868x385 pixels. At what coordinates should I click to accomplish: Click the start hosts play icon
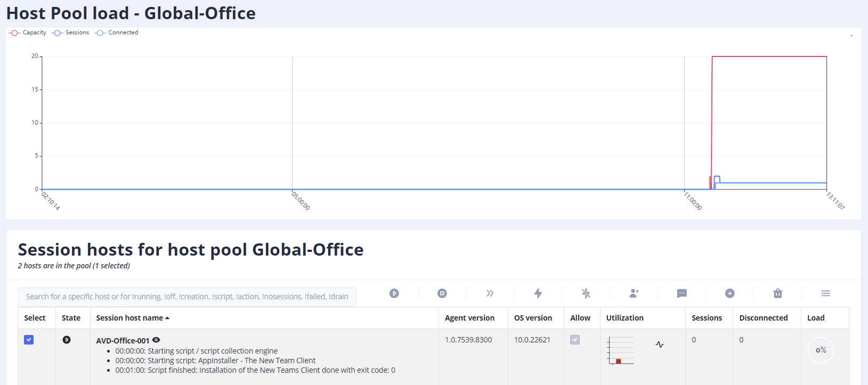394,293
